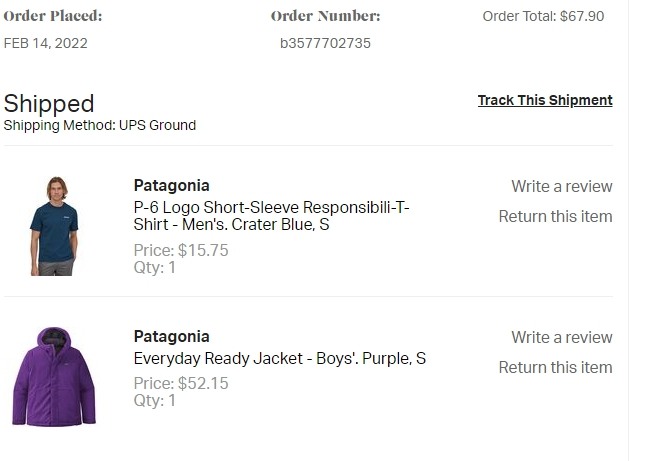Image resolution: width=647 pixels, height=461 pixels.
Task: Click the FEB 14, 2022 order date
Action: (45, 43)
